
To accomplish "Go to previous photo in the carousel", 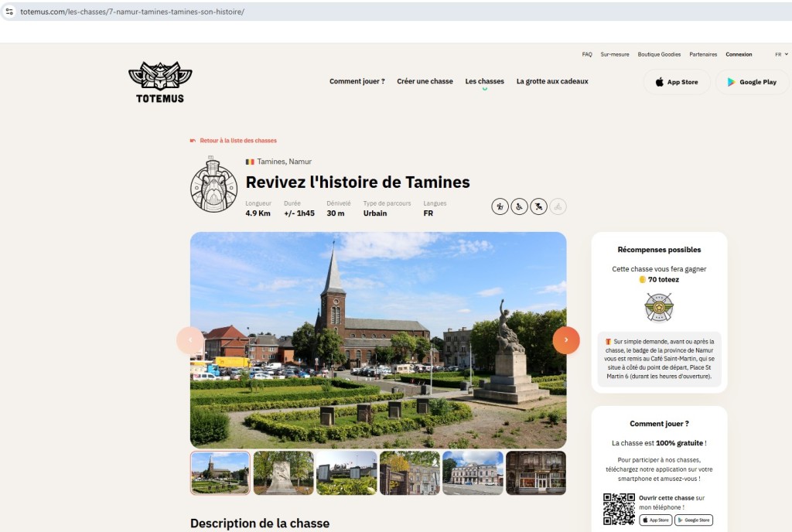I will 190,340.
